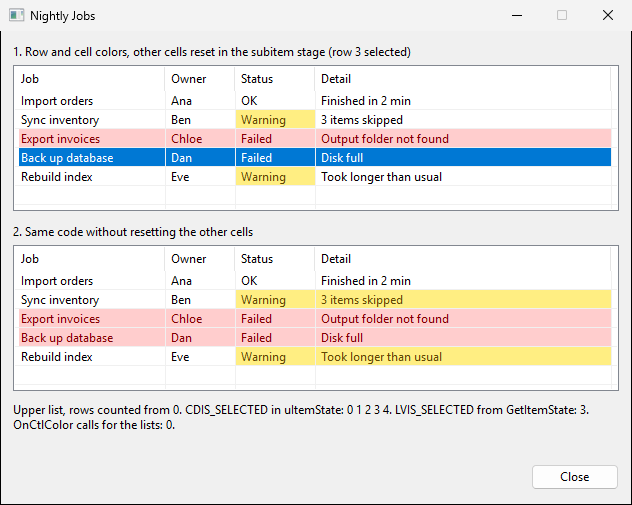
Task: Click Warning status of Sync inventory, lower list
Action: (x=275, y=300)
